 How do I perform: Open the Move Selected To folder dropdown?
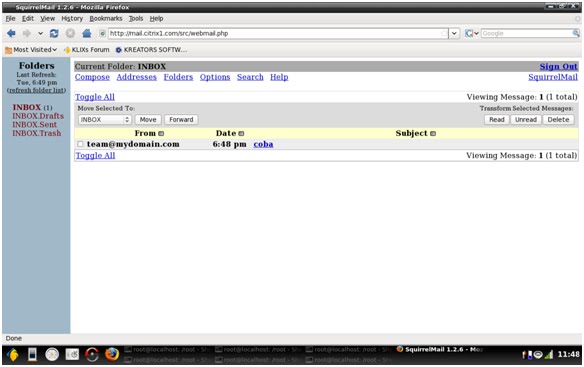coord(105,120)
